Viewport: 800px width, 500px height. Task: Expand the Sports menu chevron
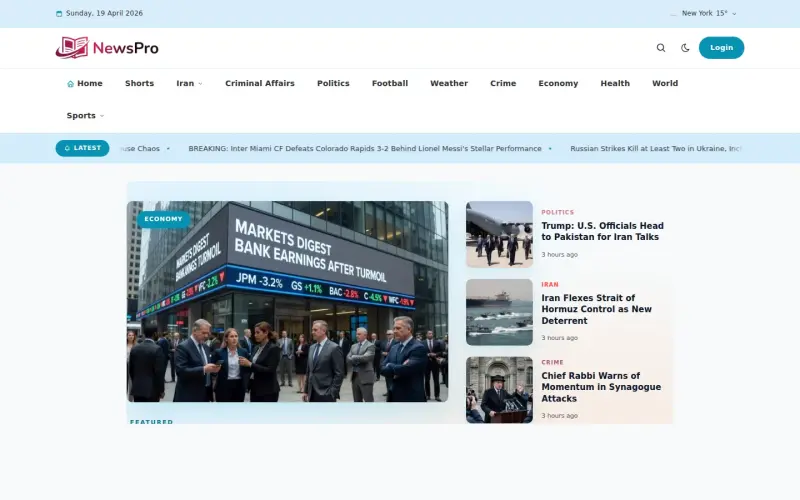tap(102, 116)
